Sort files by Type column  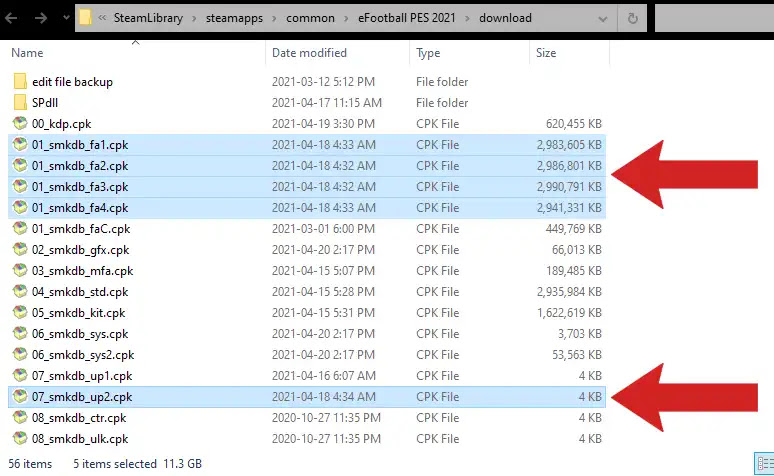(x=428, y=53)
